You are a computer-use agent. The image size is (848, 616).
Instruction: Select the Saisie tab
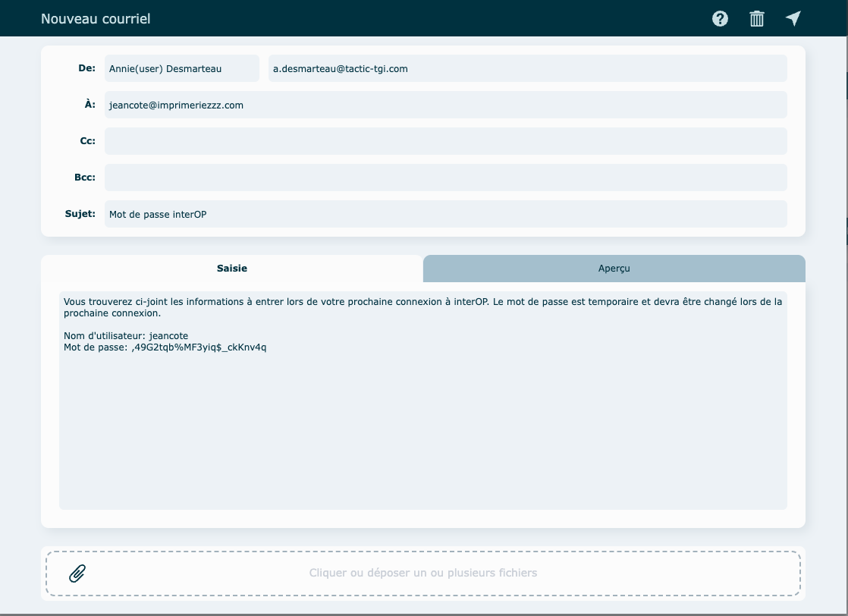(231, 269)
